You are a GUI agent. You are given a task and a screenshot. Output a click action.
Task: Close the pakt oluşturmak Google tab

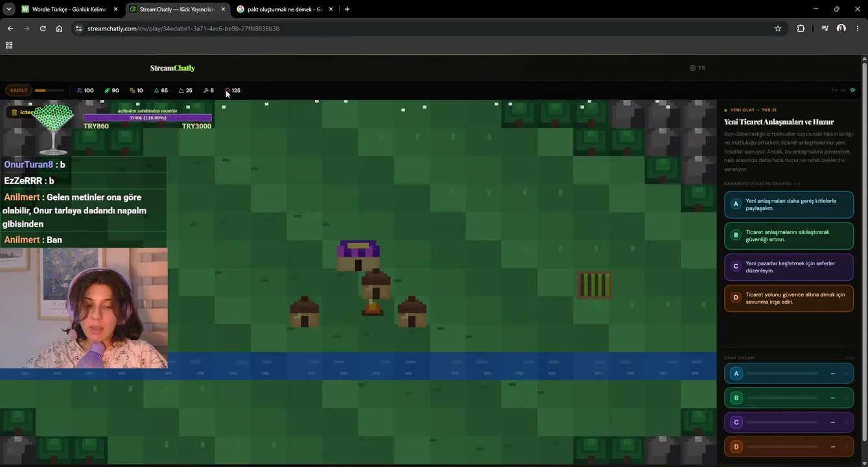(331, 9)
